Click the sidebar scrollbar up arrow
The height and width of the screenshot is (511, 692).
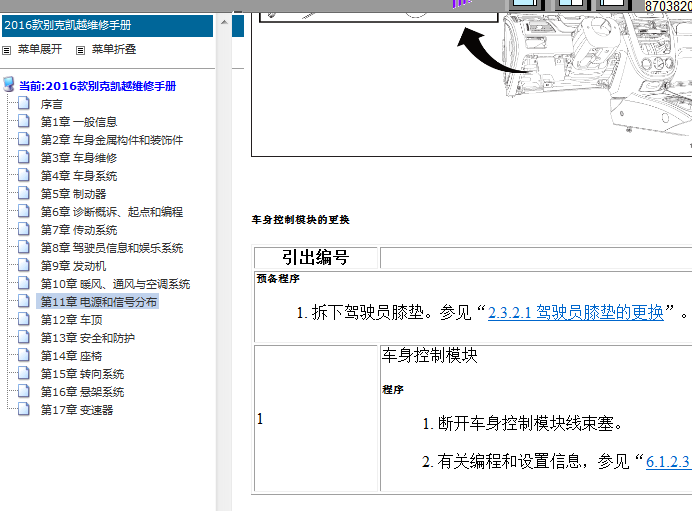(x=224, y=22)
